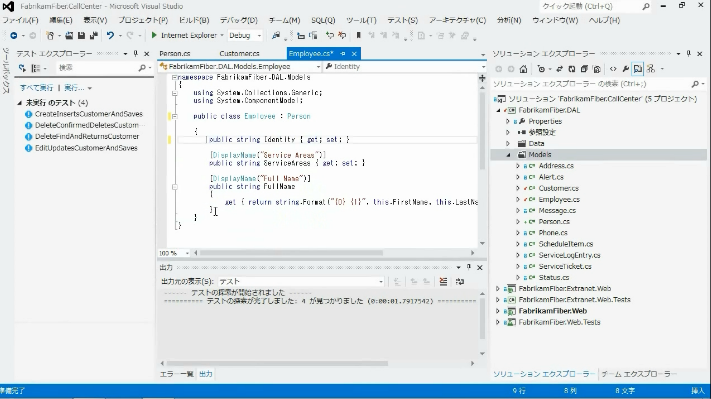Click the New Project toolbar icon
The image size is (711, 399).
50,35
